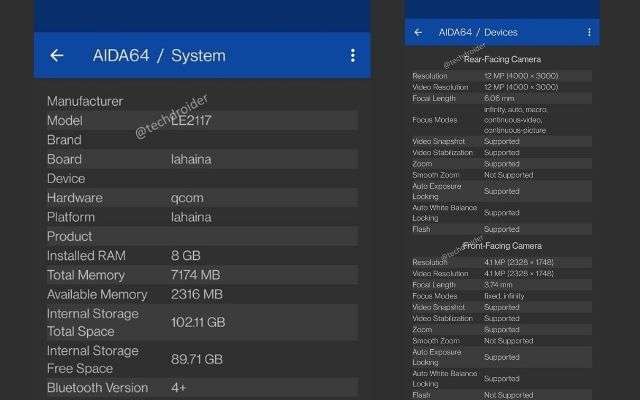Viewport: 640px width, 400px height.
Task: Click rear camera Smooth Zoom 'Not Supported'
Action: coord(509,175)
